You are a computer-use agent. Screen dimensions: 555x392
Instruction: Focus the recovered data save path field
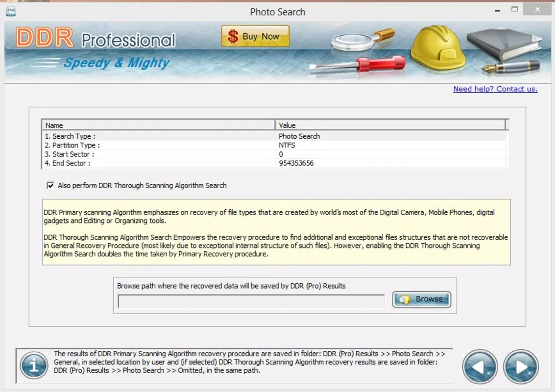coord(251,301)
